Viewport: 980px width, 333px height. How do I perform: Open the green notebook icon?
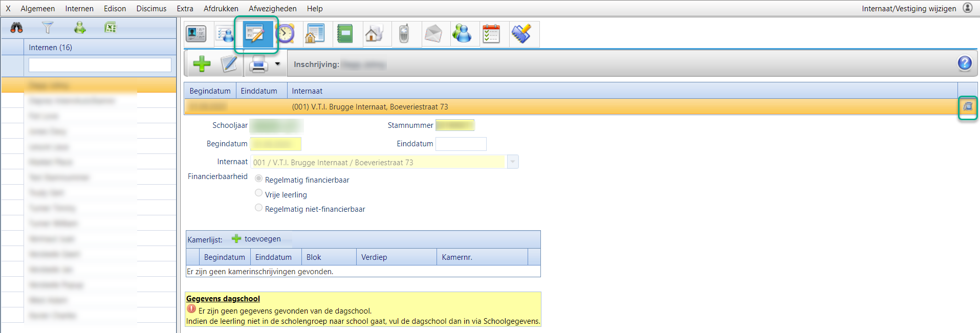pyautogui.click(x=345, y=34)
